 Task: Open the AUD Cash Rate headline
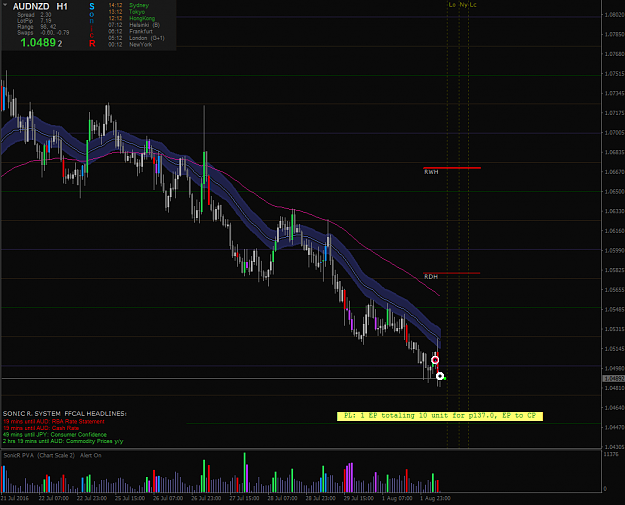41,428
